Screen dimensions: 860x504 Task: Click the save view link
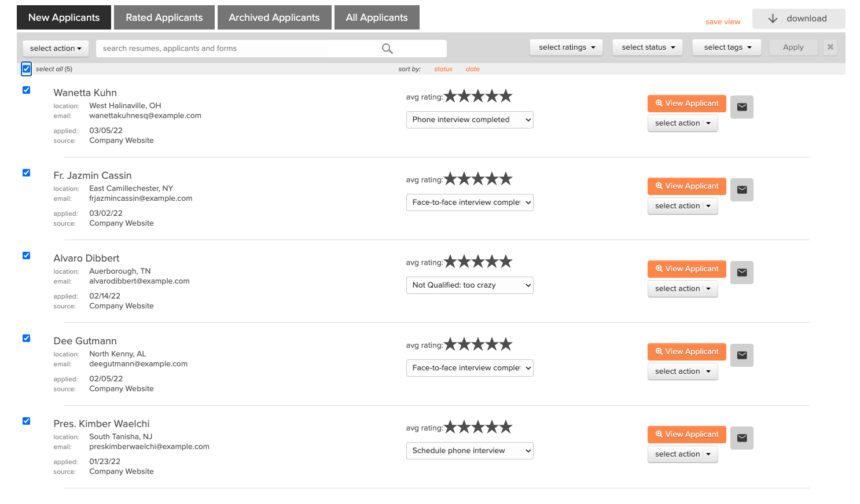tap(723, 22)
